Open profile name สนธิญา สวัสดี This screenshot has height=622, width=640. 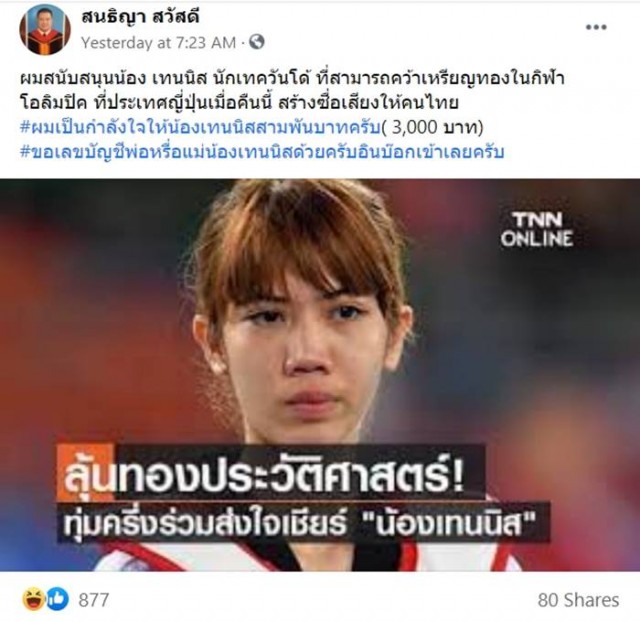tap(140, 18)
